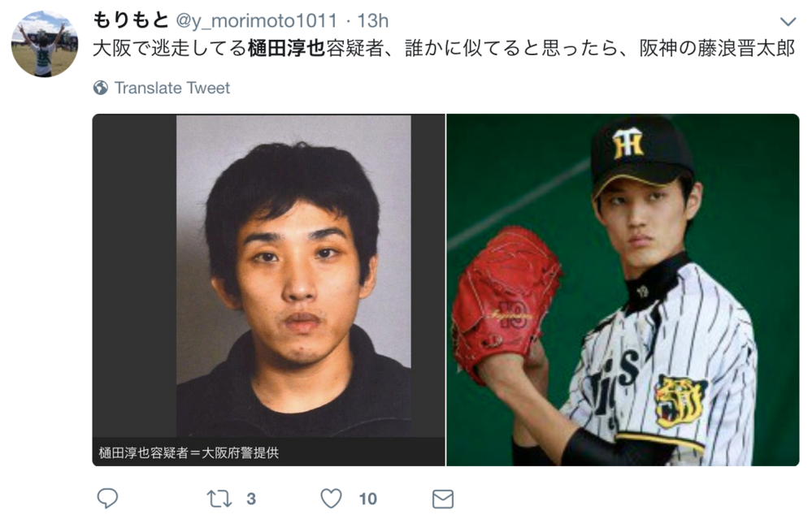The image size is (812, 515).
Task: Click the 大阪府警提供 caption bar
Action: (x=269, y=452)
